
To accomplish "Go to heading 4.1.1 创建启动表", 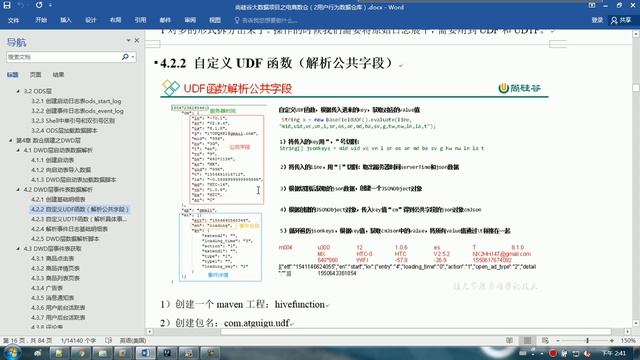I will pyautogui.click(x=53, y=160).
